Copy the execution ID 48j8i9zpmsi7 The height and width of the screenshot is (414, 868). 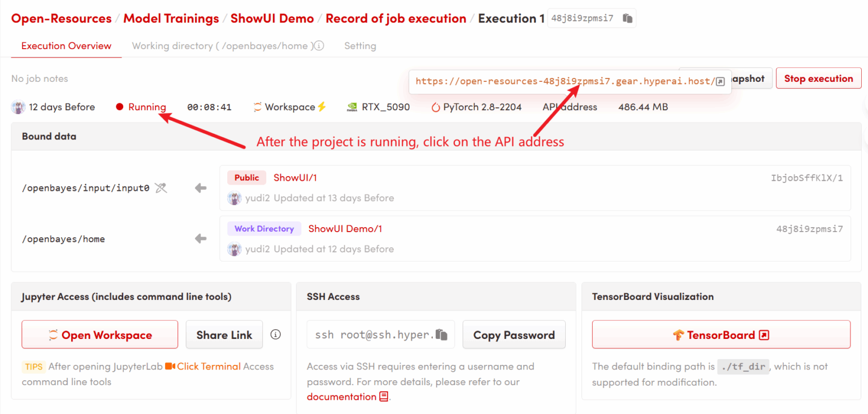click(x=627, y=19)
